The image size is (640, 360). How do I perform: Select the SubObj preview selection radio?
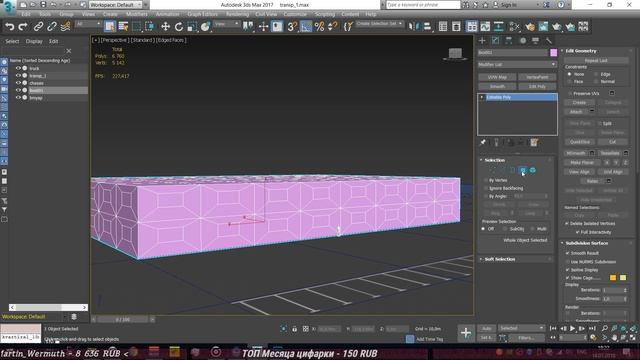(x=505, y=229)
